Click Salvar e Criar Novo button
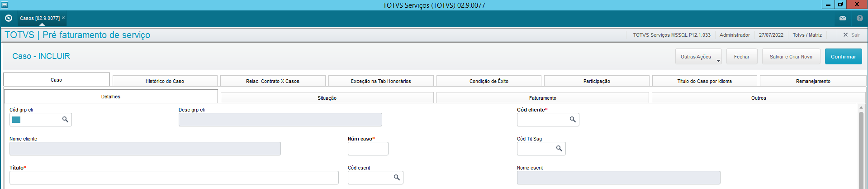 pos(791,57)
